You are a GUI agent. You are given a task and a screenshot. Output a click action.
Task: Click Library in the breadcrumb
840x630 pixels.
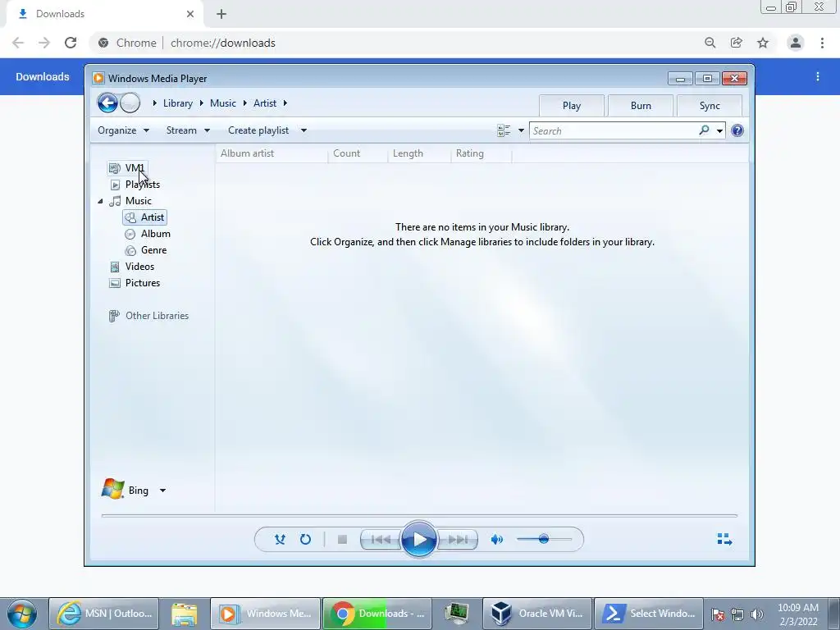(178, 103)
